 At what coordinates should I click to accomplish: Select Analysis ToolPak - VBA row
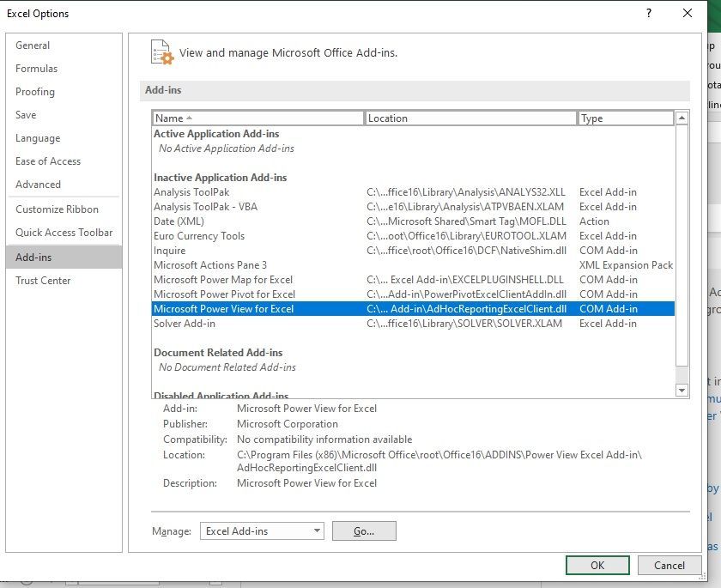[413, 207]
